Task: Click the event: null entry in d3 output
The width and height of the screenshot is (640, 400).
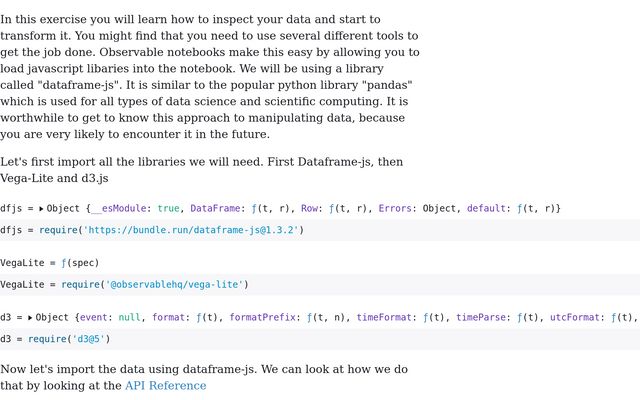Action: [110, 318]
